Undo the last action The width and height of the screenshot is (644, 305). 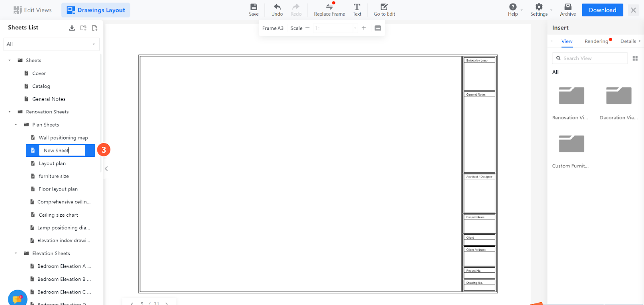click(277, 7)
